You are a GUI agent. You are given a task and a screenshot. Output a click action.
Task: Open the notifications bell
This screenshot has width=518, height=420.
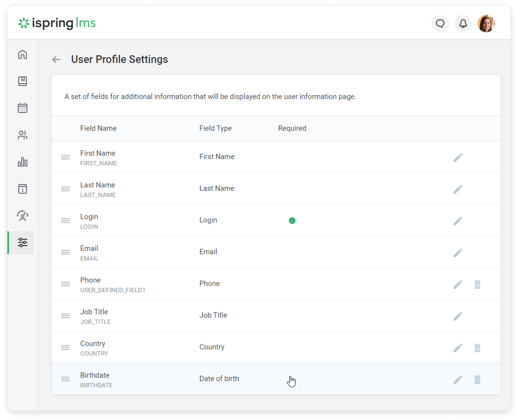coord(463,24)
